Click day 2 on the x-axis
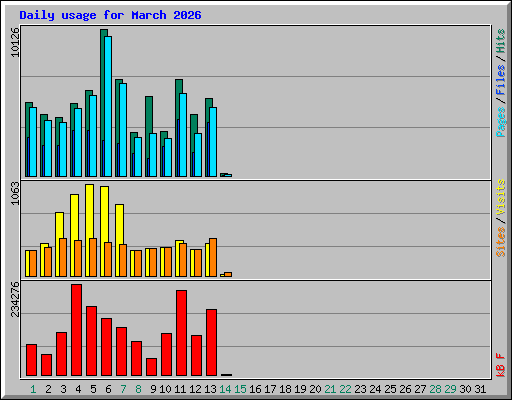 pos(48,389)
